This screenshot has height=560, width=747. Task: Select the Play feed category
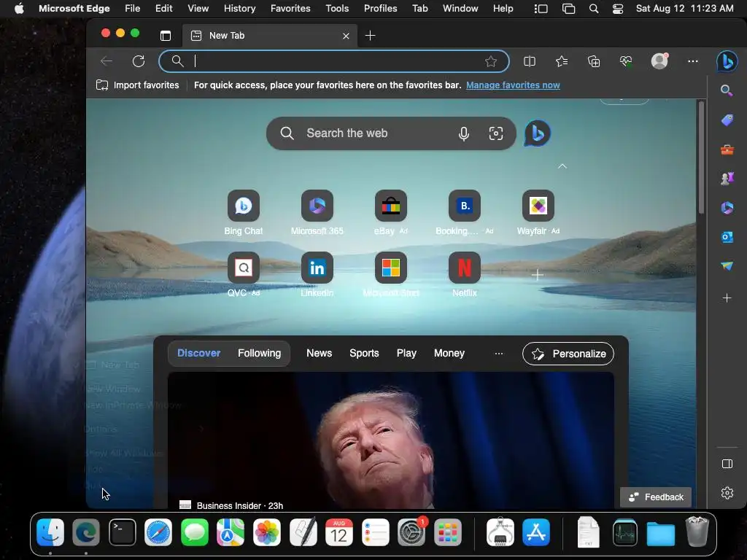406,354
